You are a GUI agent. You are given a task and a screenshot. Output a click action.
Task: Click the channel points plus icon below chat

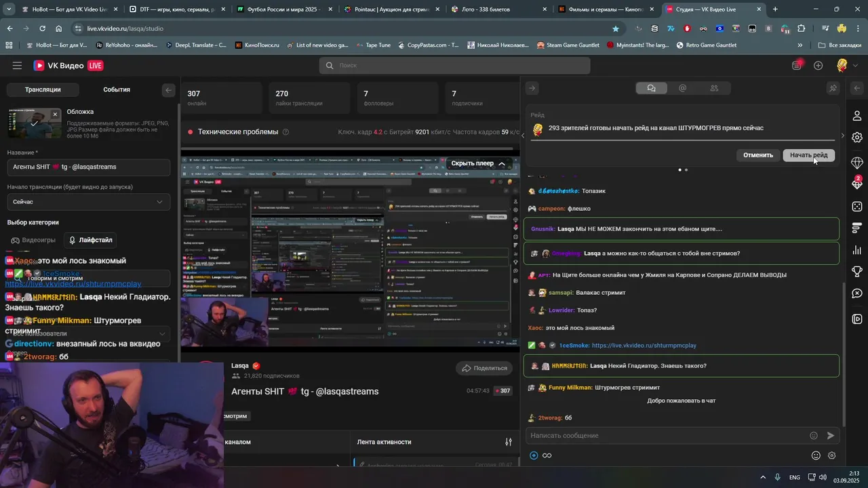[x=534, y=455]
